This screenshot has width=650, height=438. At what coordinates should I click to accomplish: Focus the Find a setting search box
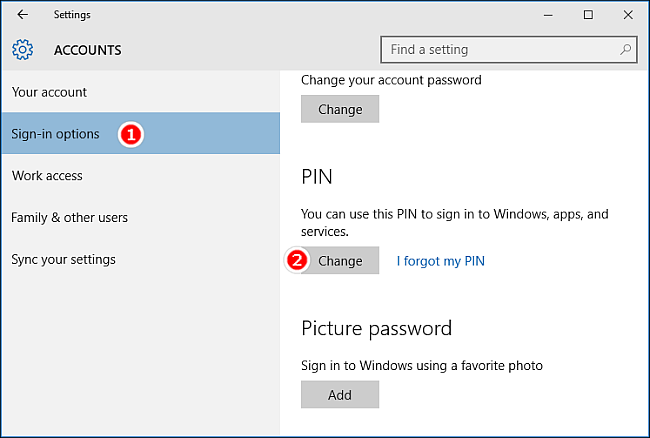pos(509,50)
